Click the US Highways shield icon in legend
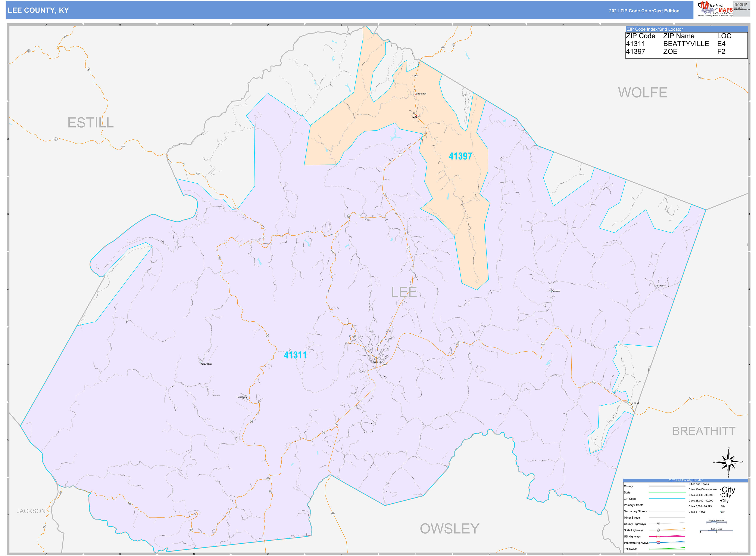 point(659,537)
